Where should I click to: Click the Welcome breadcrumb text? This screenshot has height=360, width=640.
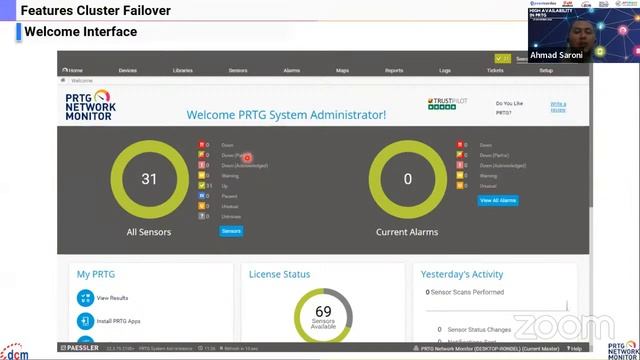tap(82, 80)
